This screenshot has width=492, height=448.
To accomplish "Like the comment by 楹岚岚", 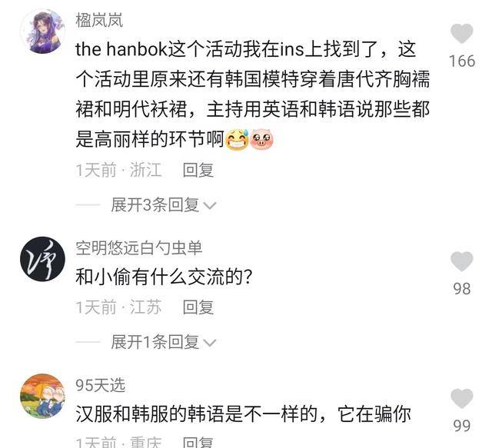I will point(461,34).
